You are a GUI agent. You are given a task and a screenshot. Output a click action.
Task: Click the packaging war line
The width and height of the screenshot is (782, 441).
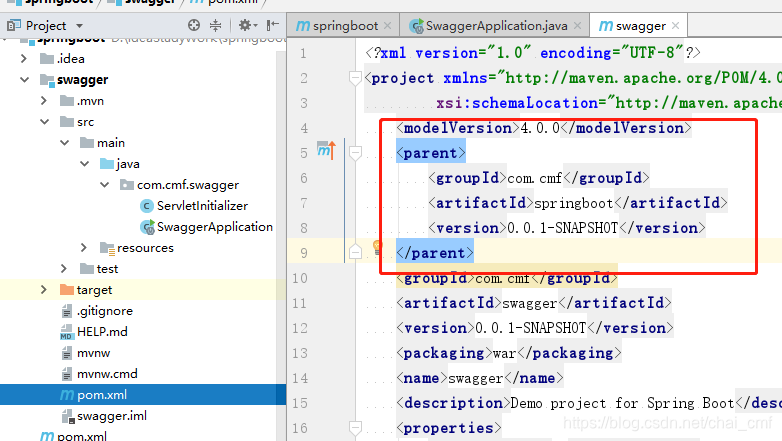[509, 353]
